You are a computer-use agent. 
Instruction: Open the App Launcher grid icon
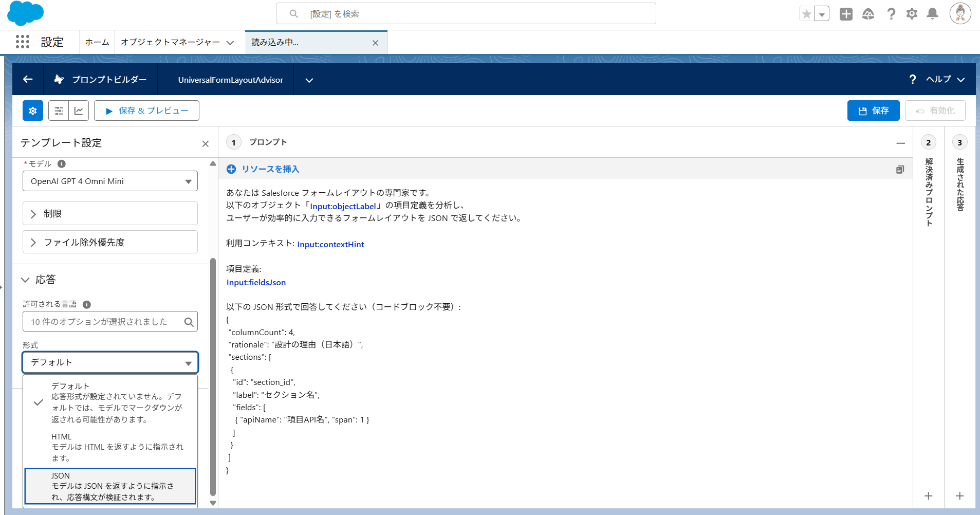pos(22,42)
